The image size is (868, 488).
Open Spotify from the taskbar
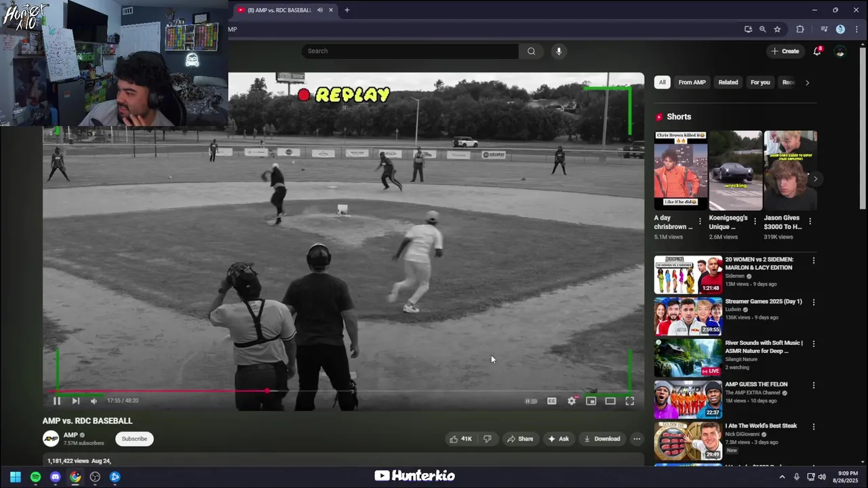35,477
